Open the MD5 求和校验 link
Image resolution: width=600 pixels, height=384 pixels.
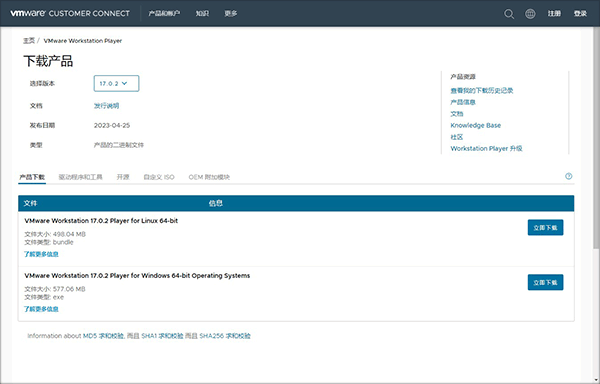(103, 336)
